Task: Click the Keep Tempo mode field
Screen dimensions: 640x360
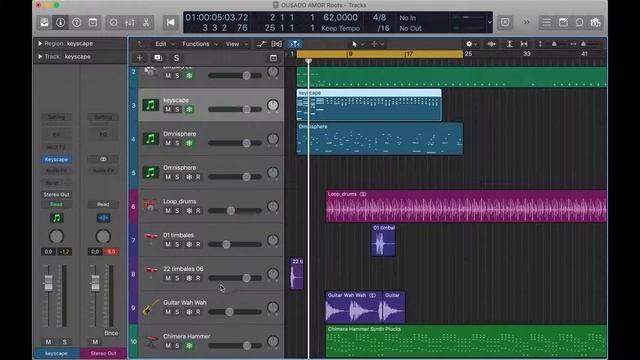Action: [340, 28]
